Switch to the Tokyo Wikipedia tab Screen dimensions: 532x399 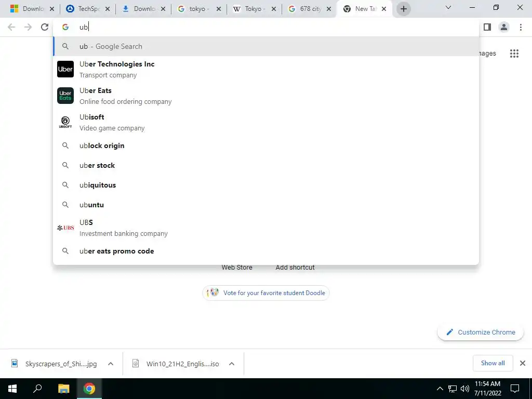pos(254,9)
